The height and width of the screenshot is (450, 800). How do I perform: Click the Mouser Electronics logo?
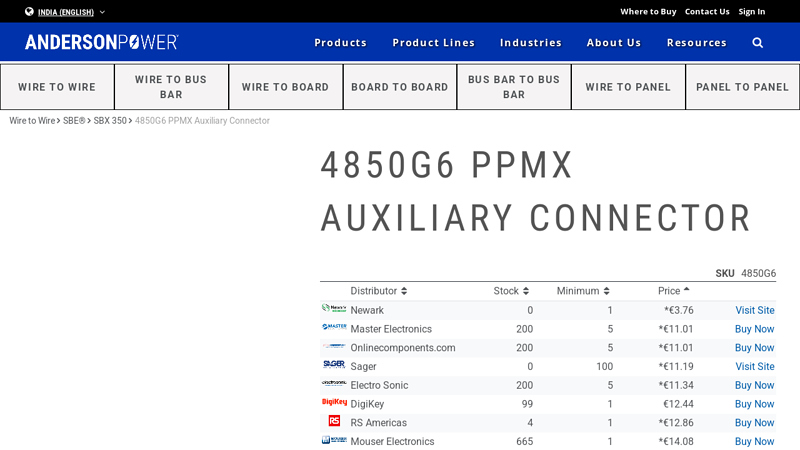(334, 440)
